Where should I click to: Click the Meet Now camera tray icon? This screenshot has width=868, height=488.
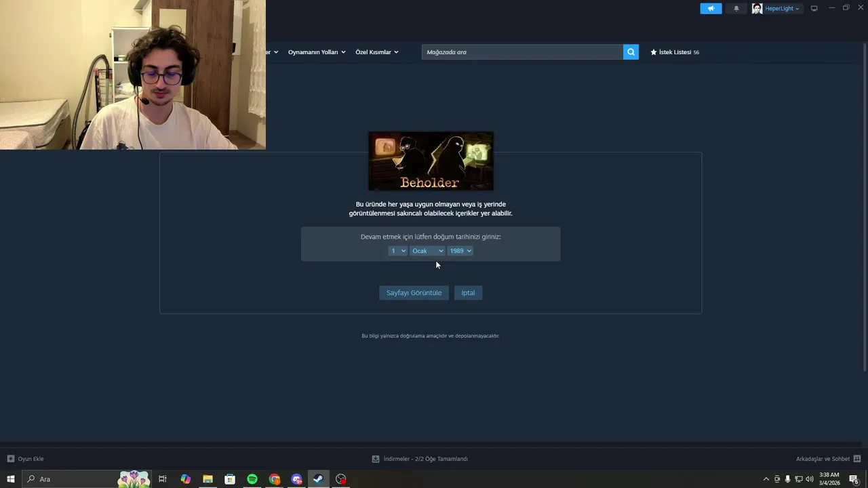(x=777, y=479)
